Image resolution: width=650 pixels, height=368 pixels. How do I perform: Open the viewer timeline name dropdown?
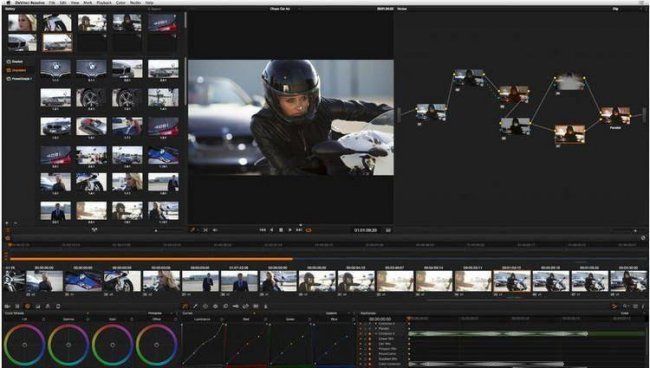pyautogui.click(x=280, y=9)
